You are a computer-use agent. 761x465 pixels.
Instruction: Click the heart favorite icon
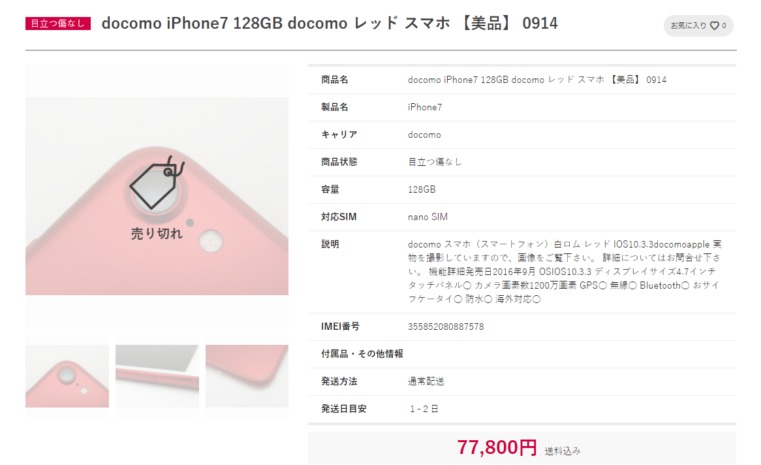tap(714, 26)
